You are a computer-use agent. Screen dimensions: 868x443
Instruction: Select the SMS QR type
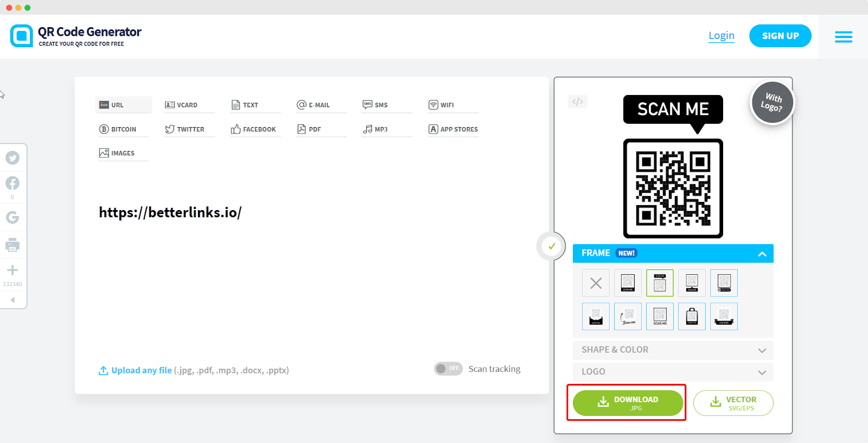coord(387,105)
